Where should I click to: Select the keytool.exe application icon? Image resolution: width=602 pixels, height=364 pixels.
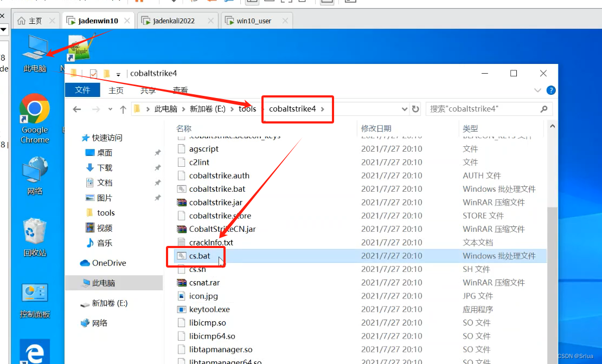point(182,309)
